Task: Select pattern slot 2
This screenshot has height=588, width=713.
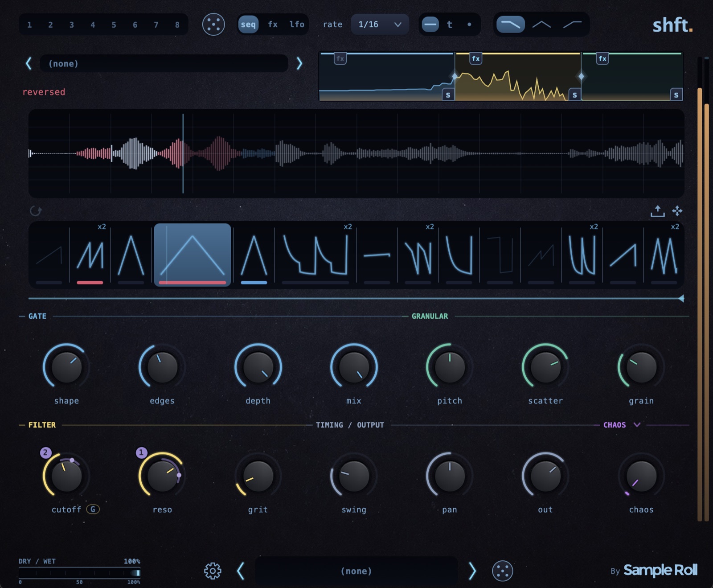Action: pos(50,25)
